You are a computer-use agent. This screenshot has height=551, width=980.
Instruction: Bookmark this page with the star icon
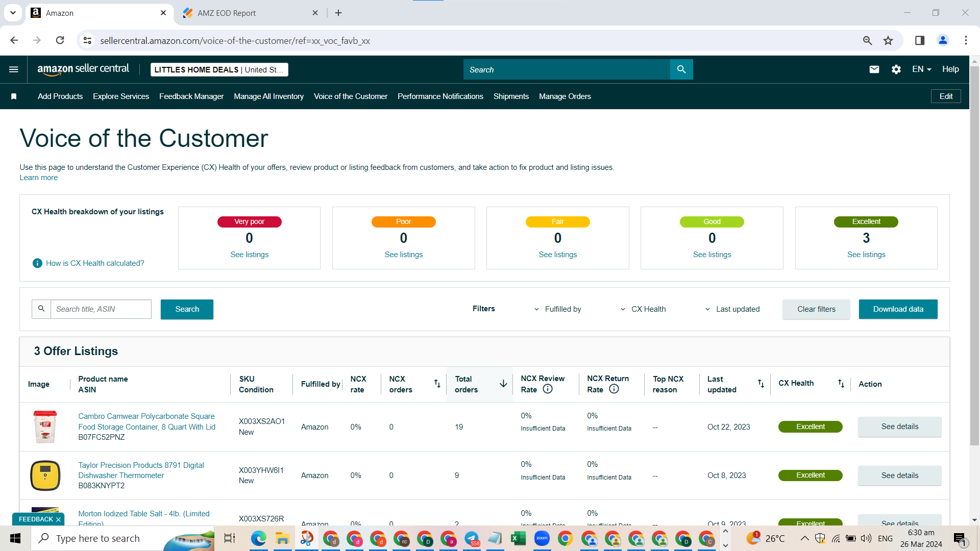888,40
